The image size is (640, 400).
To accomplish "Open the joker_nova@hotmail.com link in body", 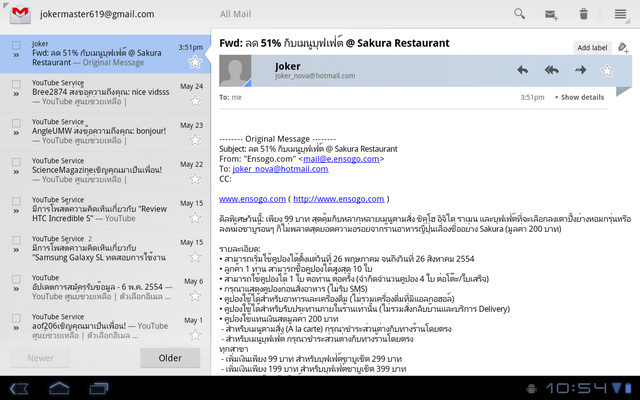I will [280, 169].
